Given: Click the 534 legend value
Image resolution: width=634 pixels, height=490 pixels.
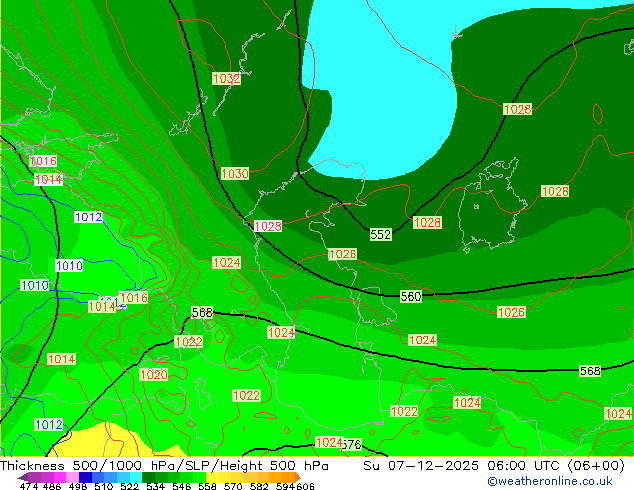Looking at the screenshot, I should (x=155, y=486).
